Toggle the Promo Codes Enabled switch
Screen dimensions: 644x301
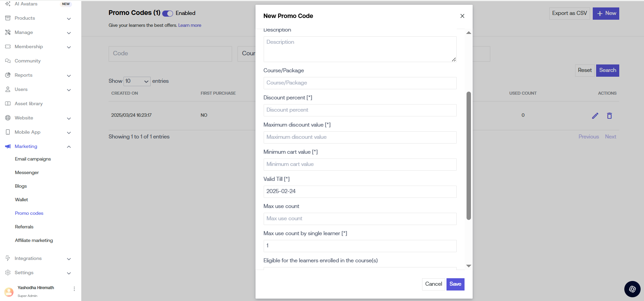168,14
